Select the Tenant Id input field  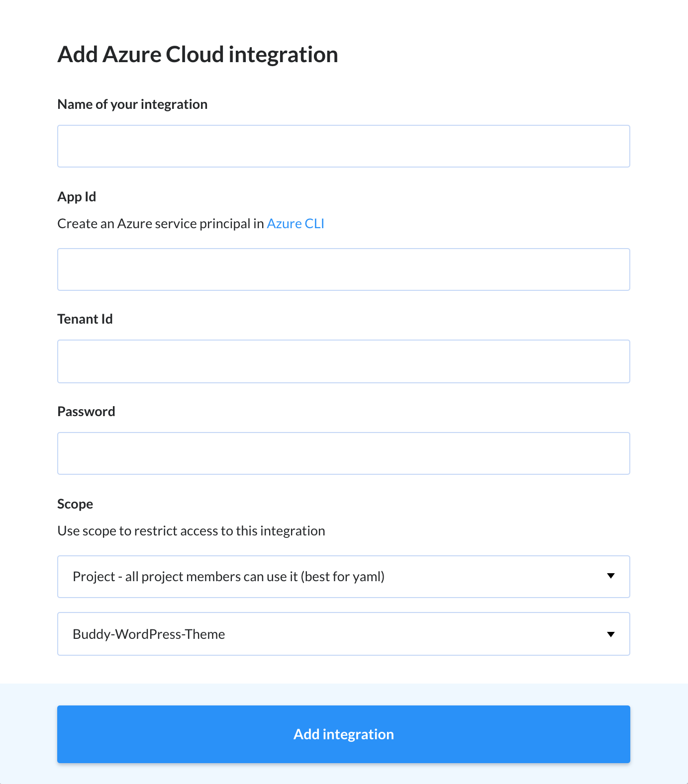(344, 361)
